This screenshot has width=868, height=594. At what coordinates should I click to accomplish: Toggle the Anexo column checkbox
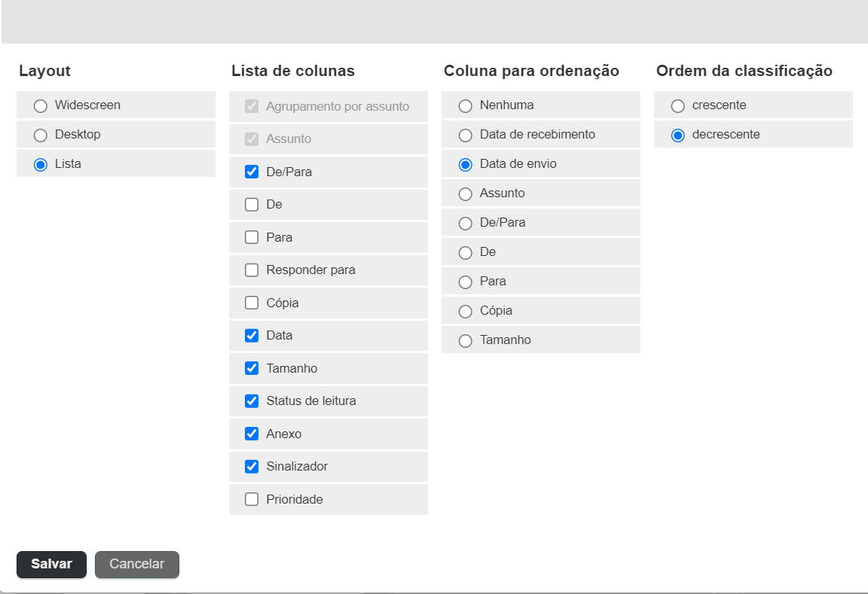[252, 434]
